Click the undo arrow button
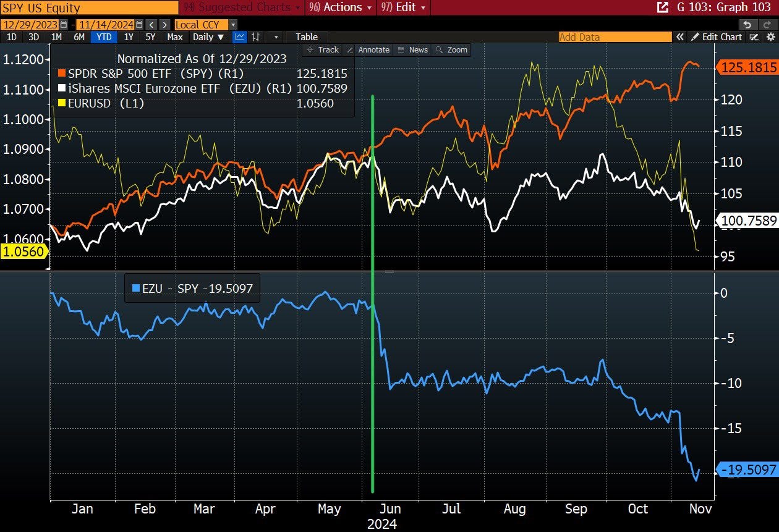The width and height of the screenshot is (779, 532). [x=747, y=25]
